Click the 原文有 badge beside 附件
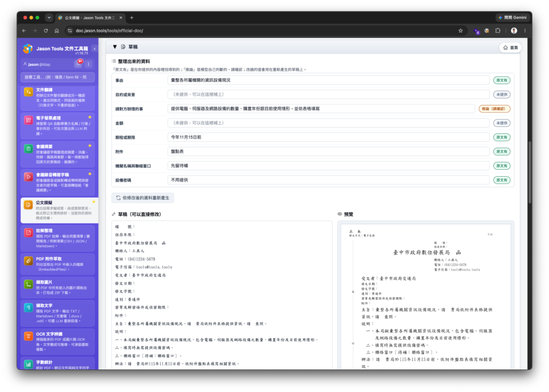Screen dimensions: 549x392 (x=501, y=152)
